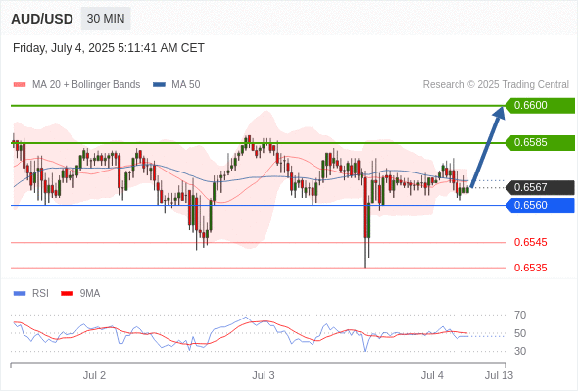Viewport: 578px width, 392px height.
Task: Click the 9MA red legend swatch
Action: pyautogui.click(x=67, y=294)
